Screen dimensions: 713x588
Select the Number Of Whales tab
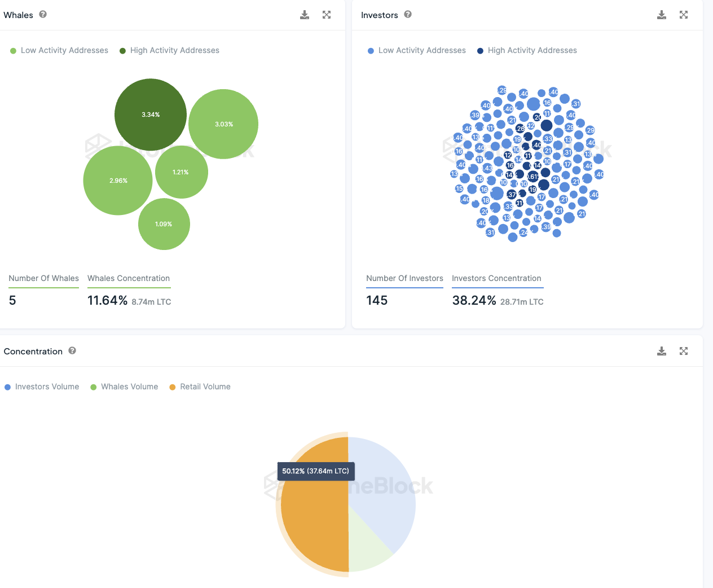pos(43,279)
